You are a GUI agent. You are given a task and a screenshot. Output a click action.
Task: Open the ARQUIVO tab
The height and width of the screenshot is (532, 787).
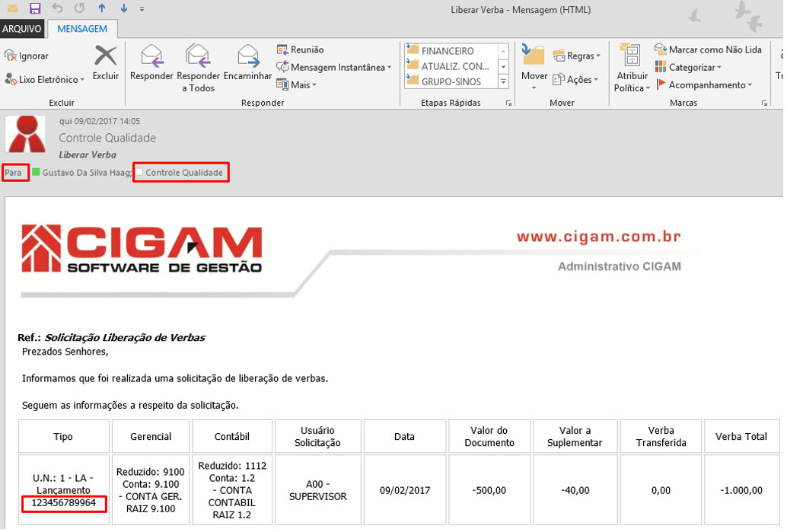21,29
